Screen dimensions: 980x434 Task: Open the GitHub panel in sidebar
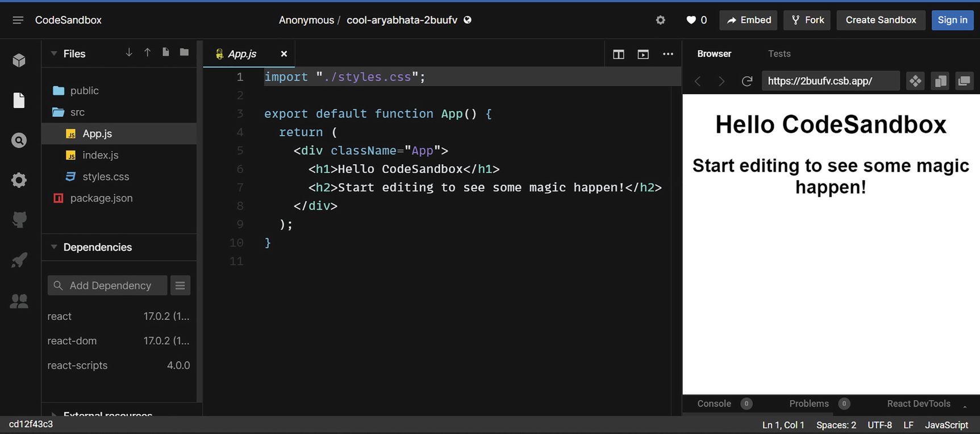[19, 220]
